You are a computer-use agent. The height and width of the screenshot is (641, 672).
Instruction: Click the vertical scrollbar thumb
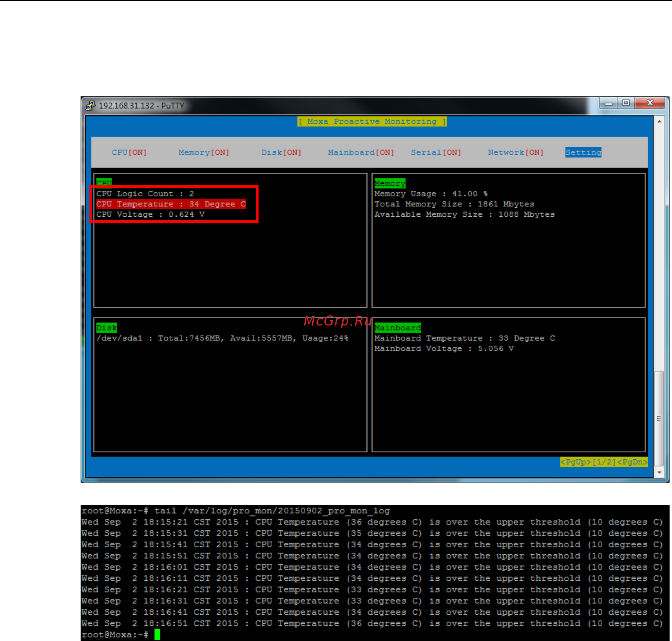click(x=659, y=418)
